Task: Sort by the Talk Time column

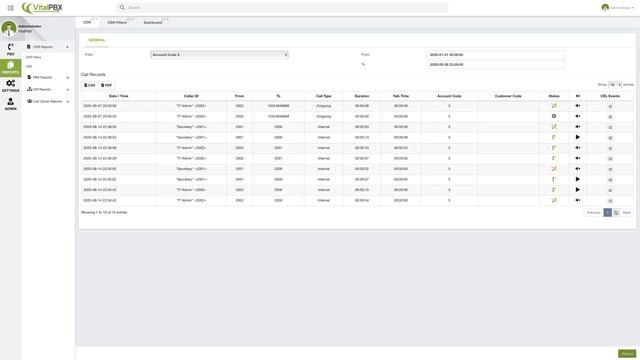Action: tap(401, 96)
